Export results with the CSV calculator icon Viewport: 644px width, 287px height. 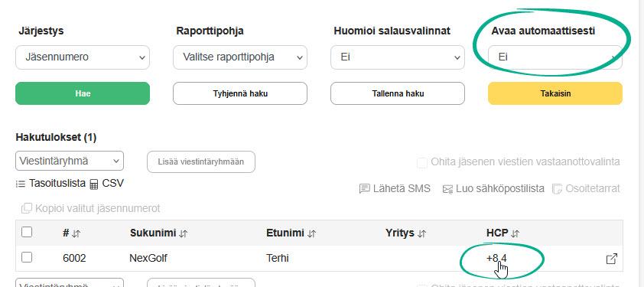pos(93,184)
